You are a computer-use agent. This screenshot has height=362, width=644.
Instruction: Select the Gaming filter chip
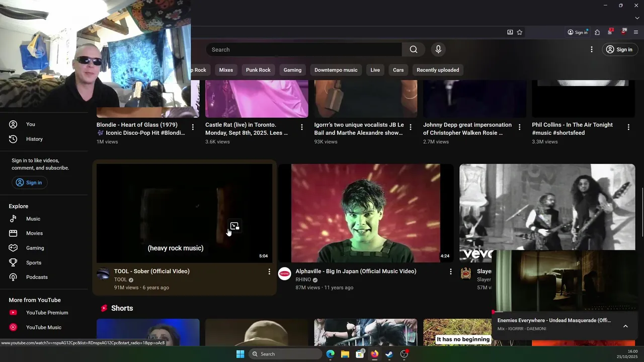tap(292, 70)
